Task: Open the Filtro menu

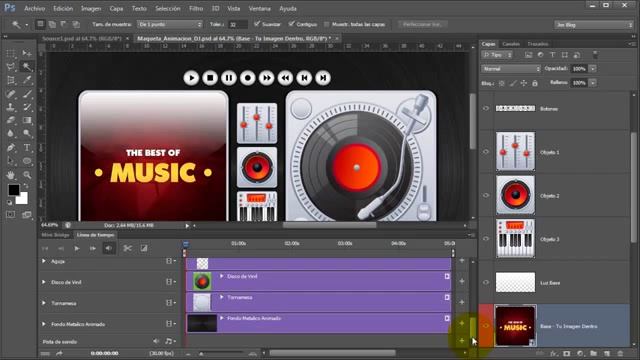Action: click(x=196, y=8)
